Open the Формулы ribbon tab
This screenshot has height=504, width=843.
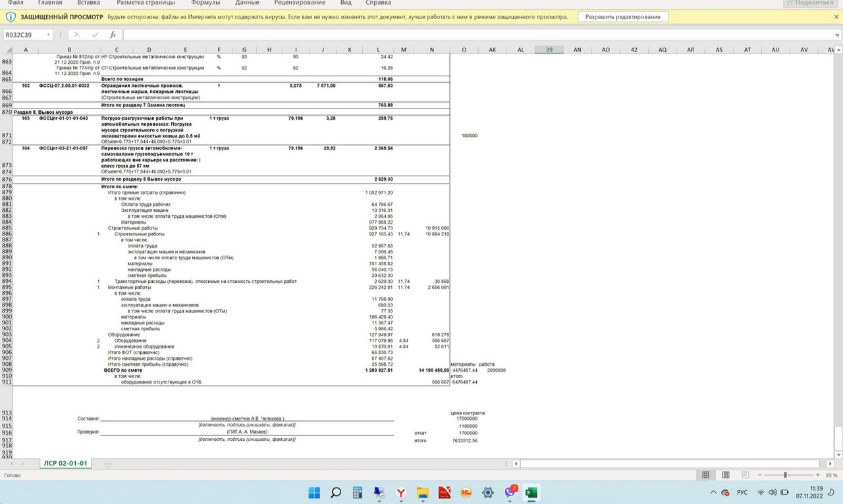coord(205,3)
